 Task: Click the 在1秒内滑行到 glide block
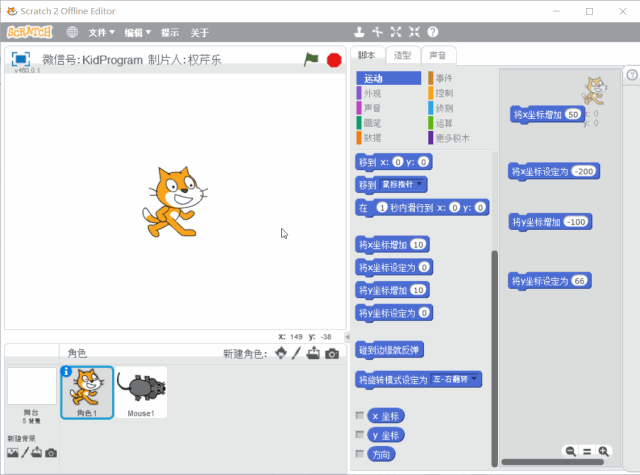click(x=422, y=208)
